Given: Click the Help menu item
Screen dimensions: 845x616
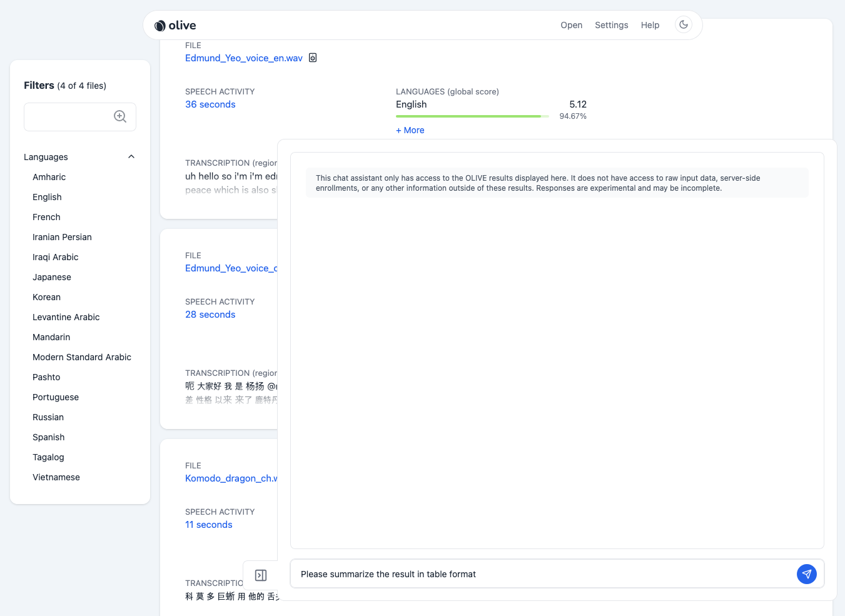Looking at the screenshot, I should (650, 25).
